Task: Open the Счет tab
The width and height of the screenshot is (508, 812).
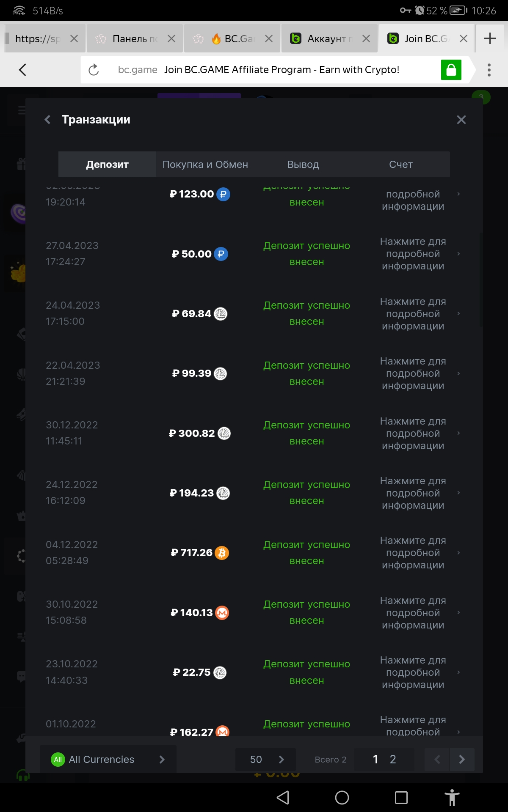Action: [400, 165]
